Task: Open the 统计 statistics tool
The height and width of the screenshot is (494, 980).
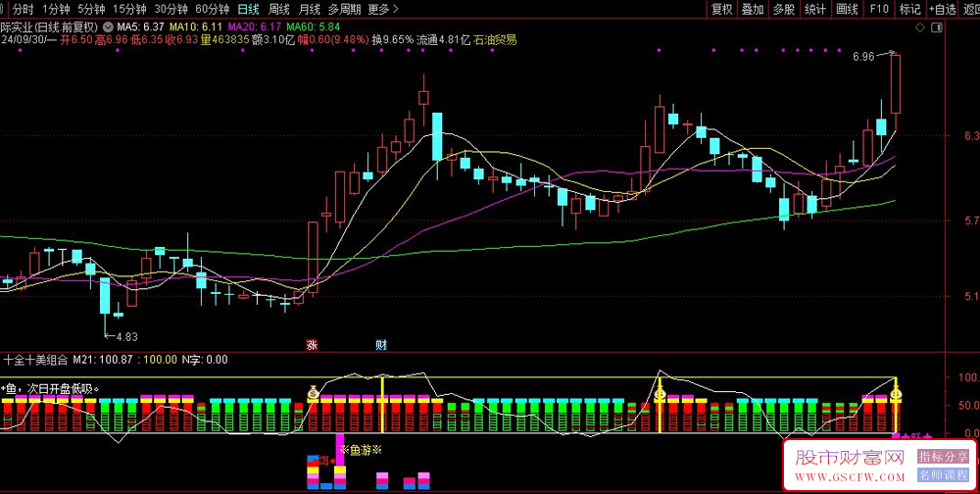Action: 814,9
